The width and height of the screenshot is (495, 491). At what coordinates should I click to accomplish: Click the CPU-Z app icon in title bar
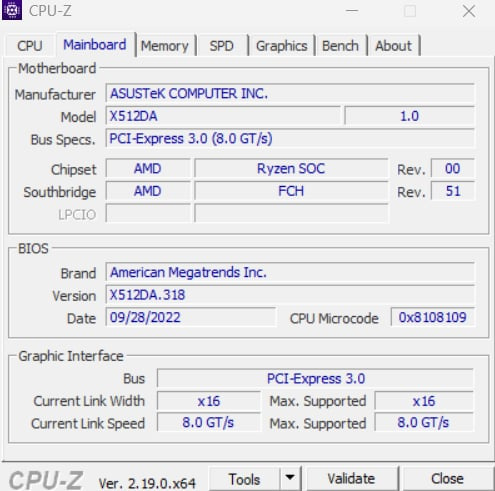pos(12,10)
